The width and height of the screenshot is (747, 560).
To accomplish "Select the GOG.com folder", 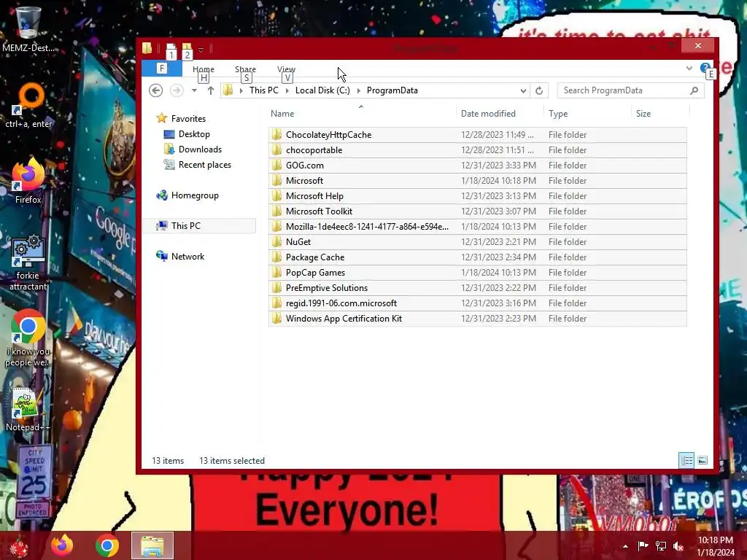I will (x=477, y=166).
